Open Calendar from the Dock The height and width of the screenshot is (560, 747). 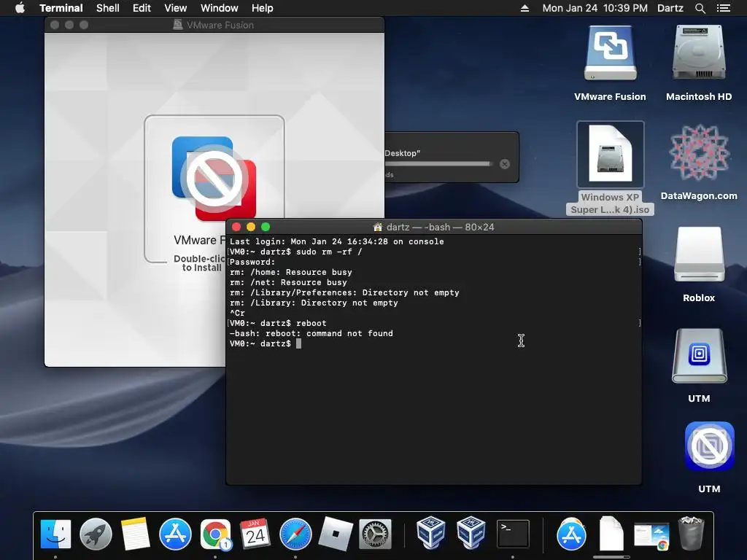click(x=255, y=534)
